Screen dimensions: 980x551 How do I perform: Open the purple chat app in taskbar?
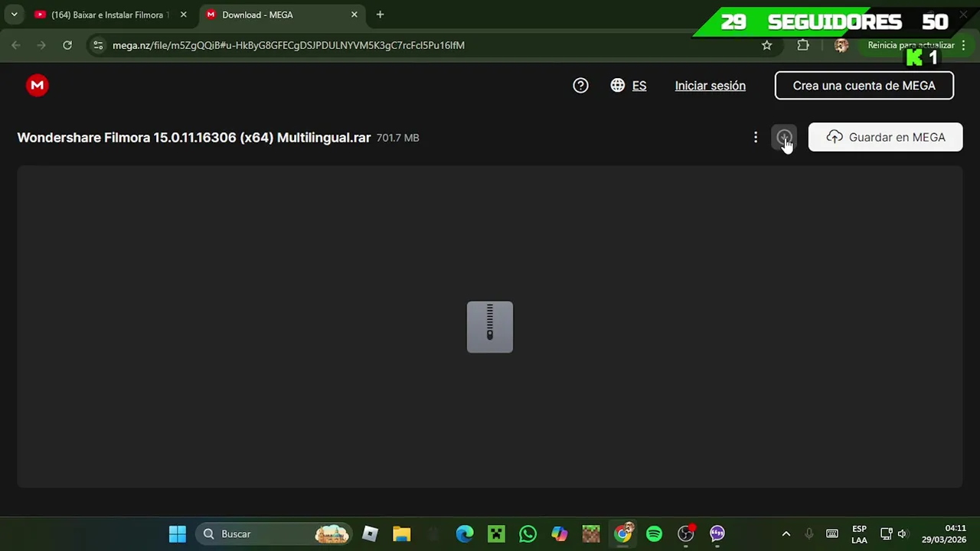coord(717,533)
